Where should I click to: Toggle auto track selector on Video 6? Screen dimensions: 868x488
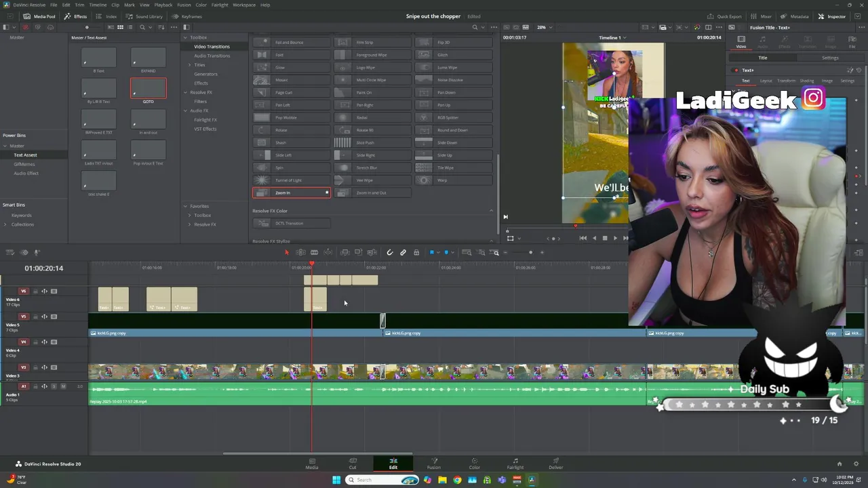coord(45,291)
